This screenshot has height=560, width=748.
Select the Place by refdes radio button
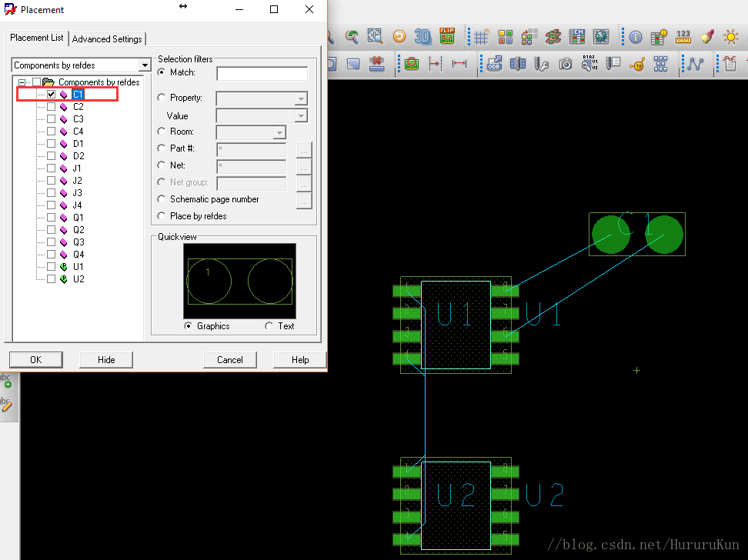click(162, 216)
